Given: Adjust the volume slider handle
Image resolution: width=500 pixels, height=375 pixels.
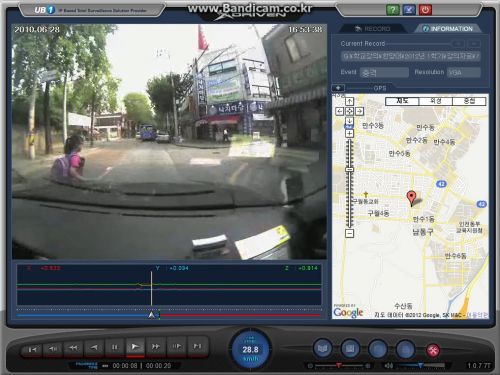Looking at the screenshot, I should coord(421,366).
